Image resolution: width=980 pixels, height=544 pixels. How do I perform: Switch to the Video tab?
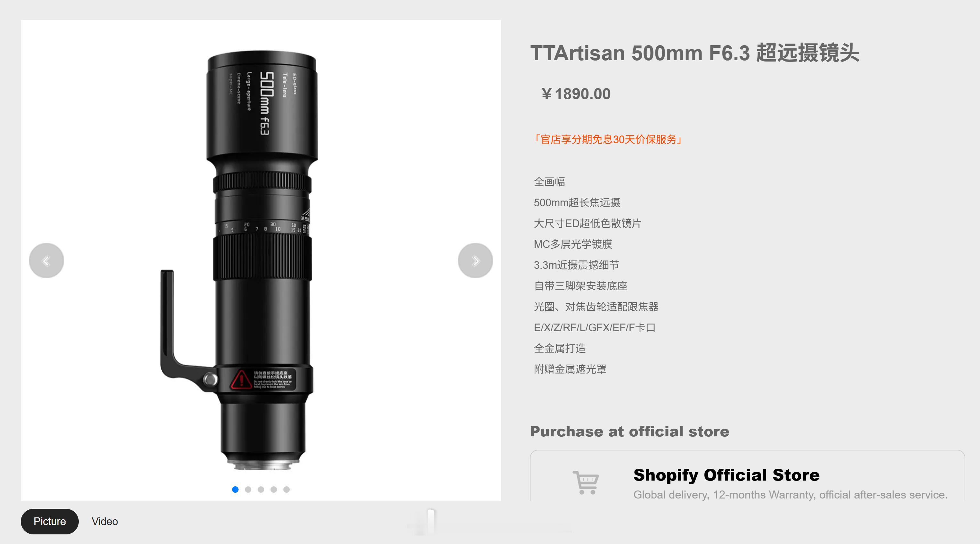coord(105,521)
